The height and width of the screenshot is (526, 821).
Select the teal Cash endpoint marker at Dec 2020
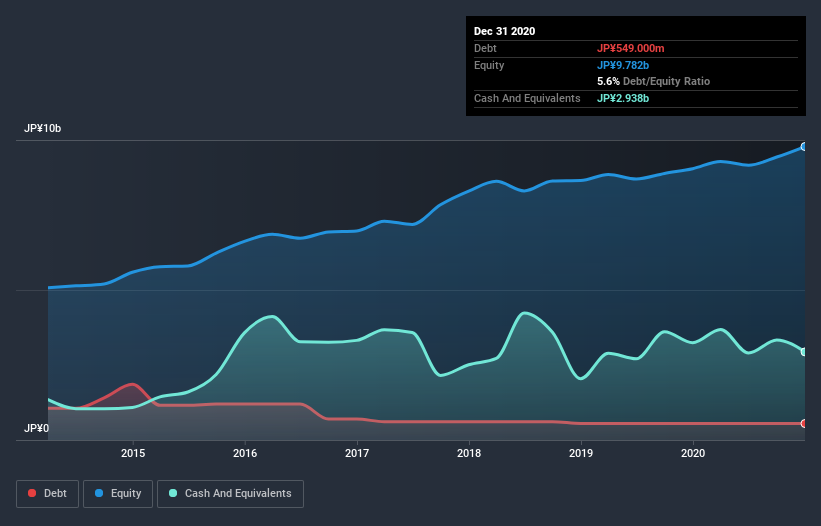[804, 352]
